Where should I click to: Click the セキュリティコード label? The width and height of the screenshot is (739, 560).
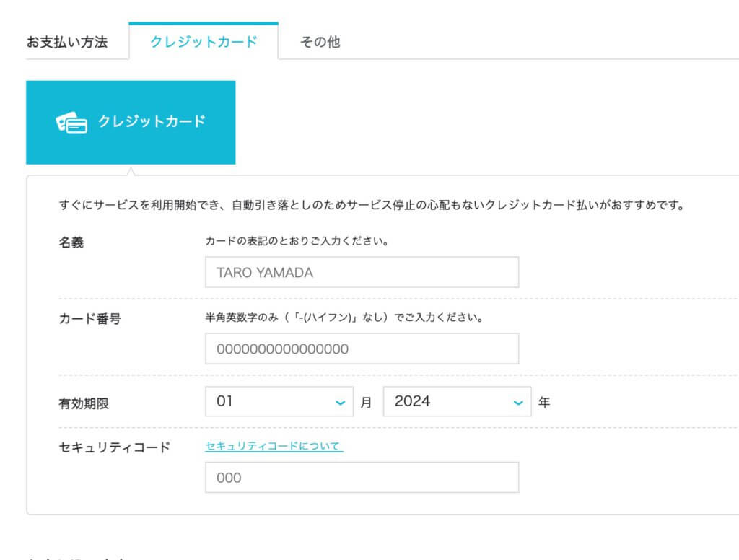(114, 447)
